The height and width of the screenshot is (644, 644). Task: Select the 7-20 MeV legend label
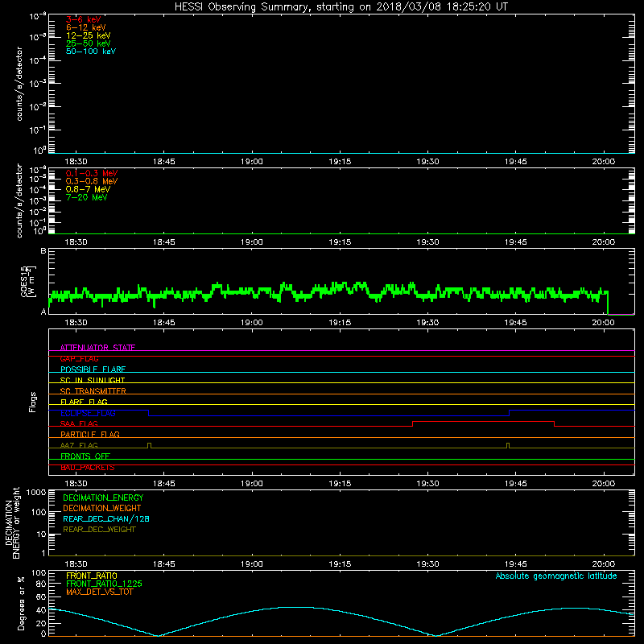click(x=87, y=197)
